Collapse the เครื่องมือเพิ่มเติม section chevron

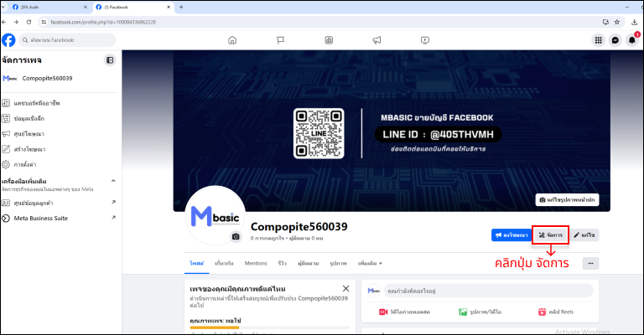point(113,181)
